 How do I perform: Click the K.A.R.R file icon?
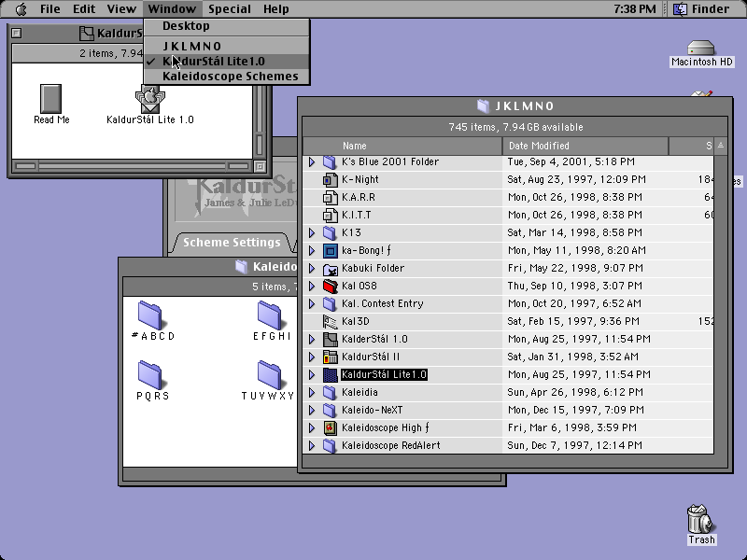click(x=330, y=197)
